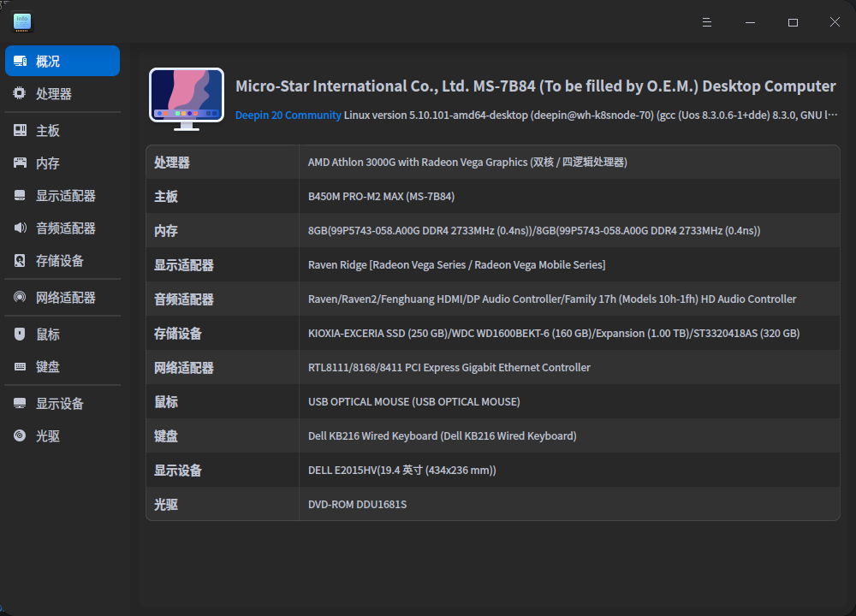Click the 网络适配器 row label in table
Screen dimensions: 856x616
183,368
